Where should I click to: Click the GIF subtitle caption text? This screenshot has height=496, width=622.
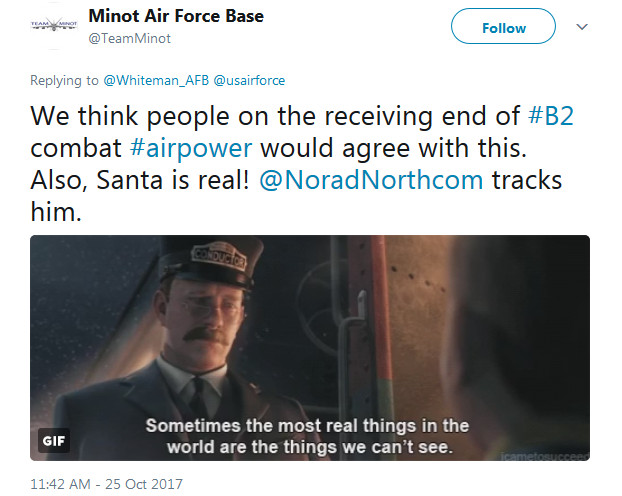pos(307,435)
